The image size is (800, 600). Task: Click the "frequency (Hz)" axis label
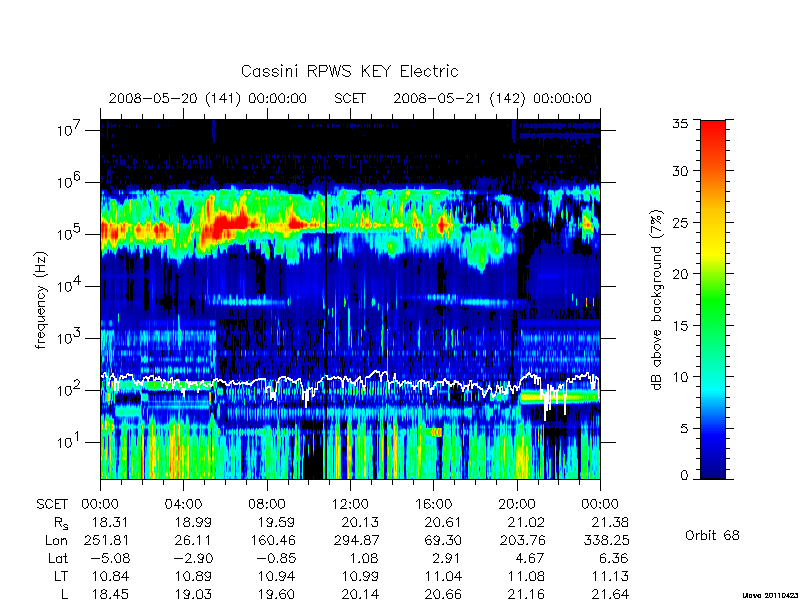point(41,300)
